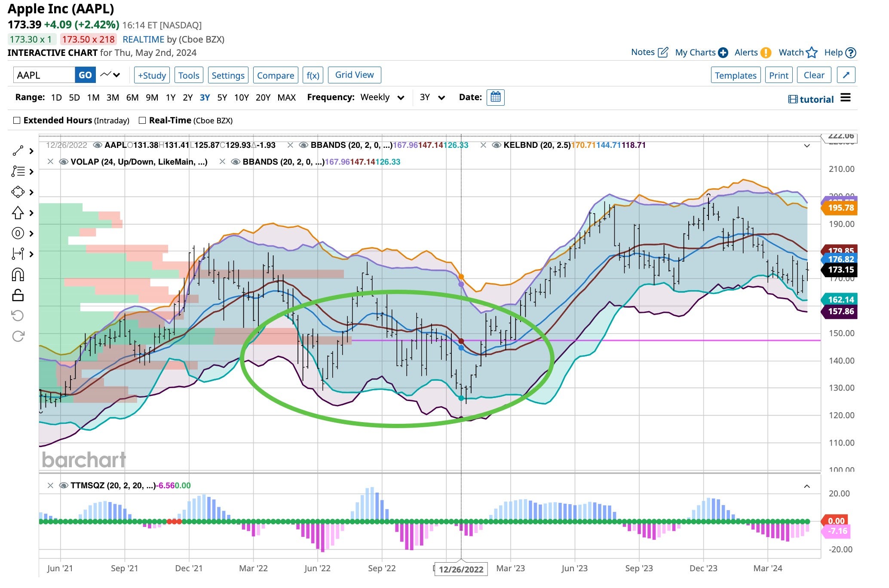This screenshot has height=588, width=889.
Task: Remove the KELBND study with X
Action: pyautogui.click(x=483, y=145)
